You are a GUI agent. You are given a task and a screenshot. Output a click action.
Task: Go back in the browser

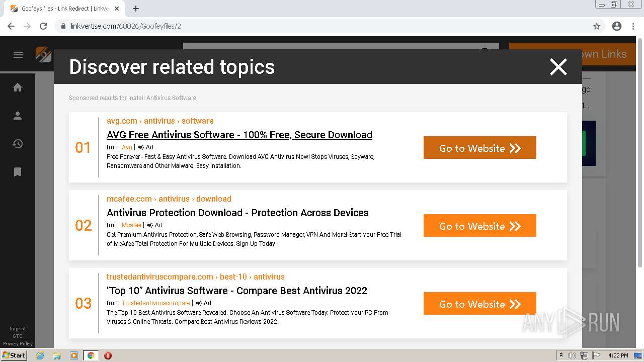pyautogui.click(x=11, y=26)
